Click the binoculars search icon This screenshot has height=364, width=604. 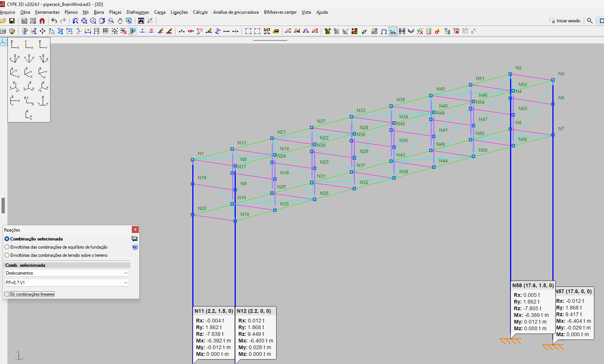click(x=141, y=21)
